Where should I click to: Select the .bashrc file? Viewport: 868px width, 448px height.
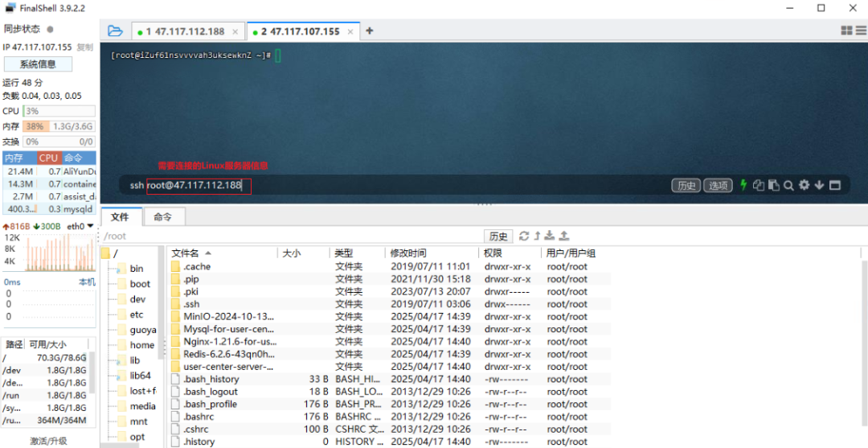point(199,417)
